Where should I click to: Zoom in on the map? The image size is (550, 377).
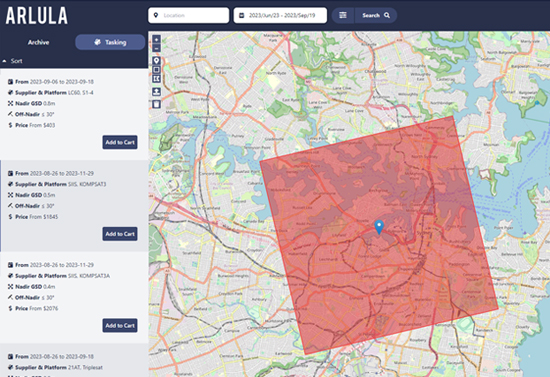[156, 40]
